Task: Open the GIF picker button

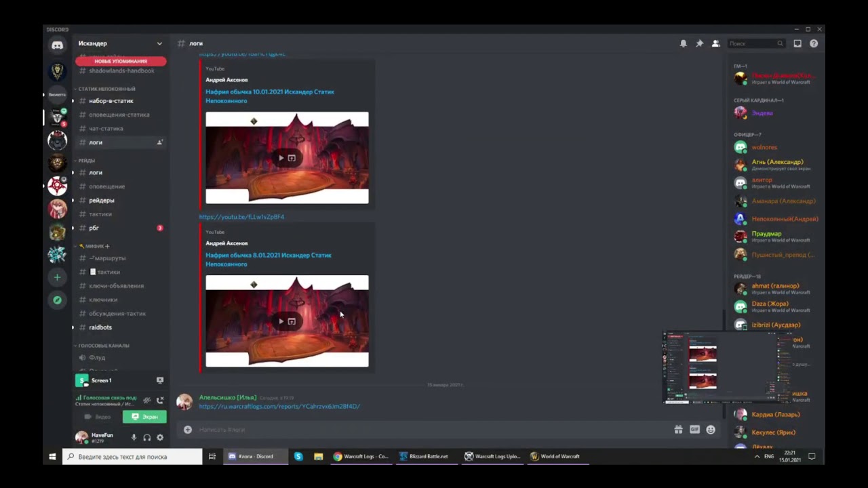Action: [x=694, y=430]
